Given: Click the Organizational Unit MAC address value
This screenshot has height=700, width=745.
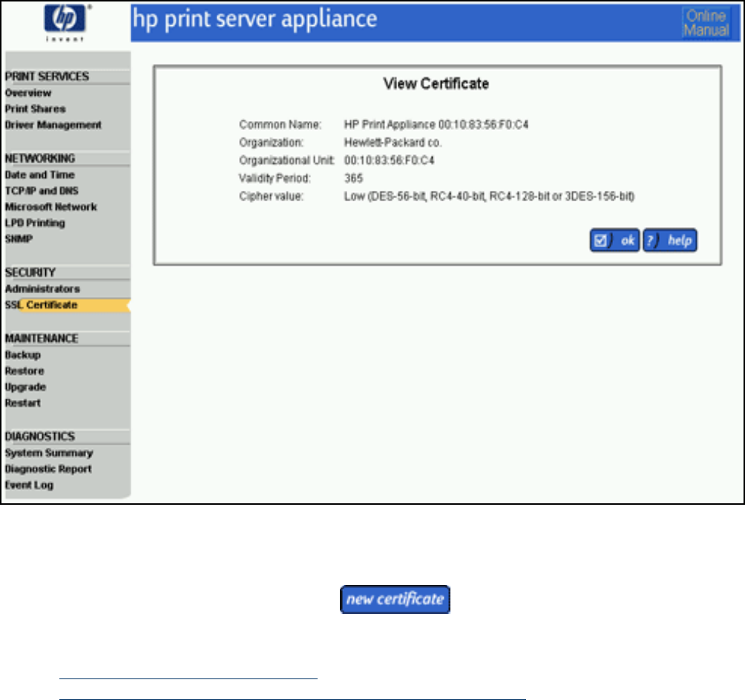Looking at the screenshot, I should (389, 160).
